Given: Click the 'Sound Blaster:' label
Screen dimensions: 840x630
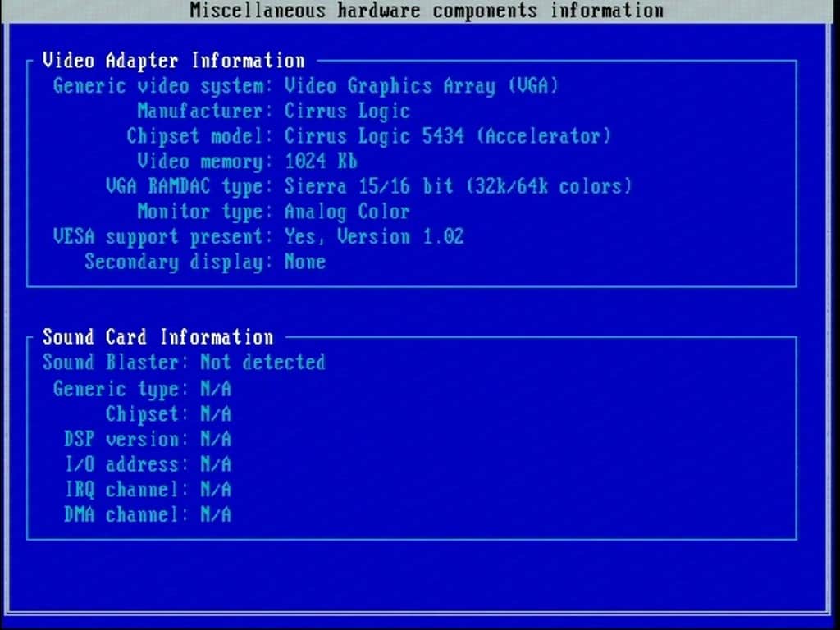Looking at the screenshot, I should (115, 362).
